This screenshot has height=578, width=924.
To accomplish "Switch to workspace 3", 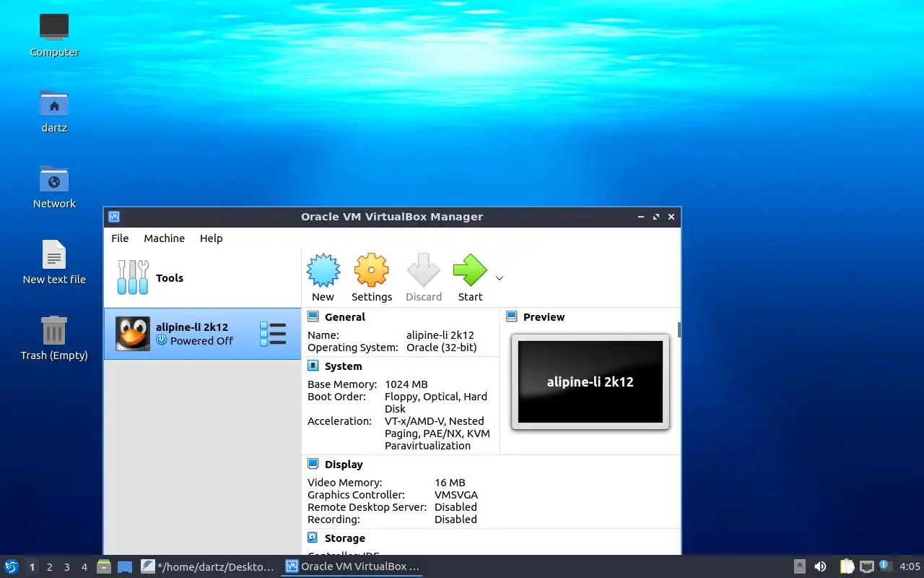I will (66, 567).
